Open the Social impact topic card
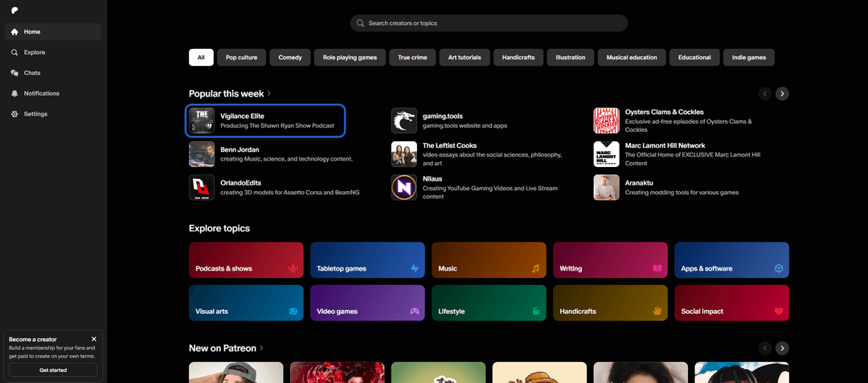The height and width of the screenshot is (383, 868). pyautogui.click(x=732, y=303)
